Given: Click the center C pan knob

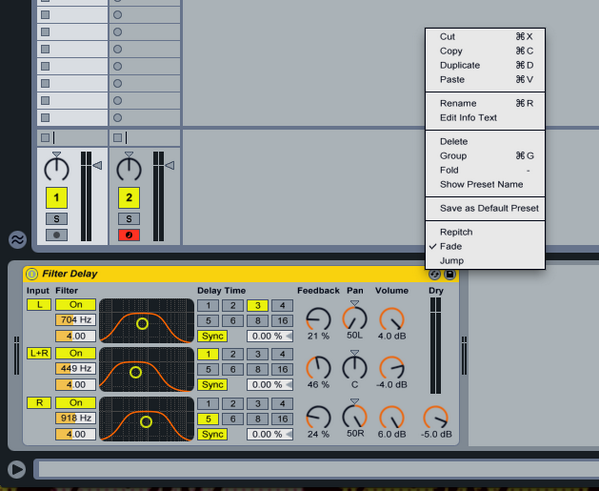Looking at the screenshot, I should pyautogui.click(x=355, y=368).
